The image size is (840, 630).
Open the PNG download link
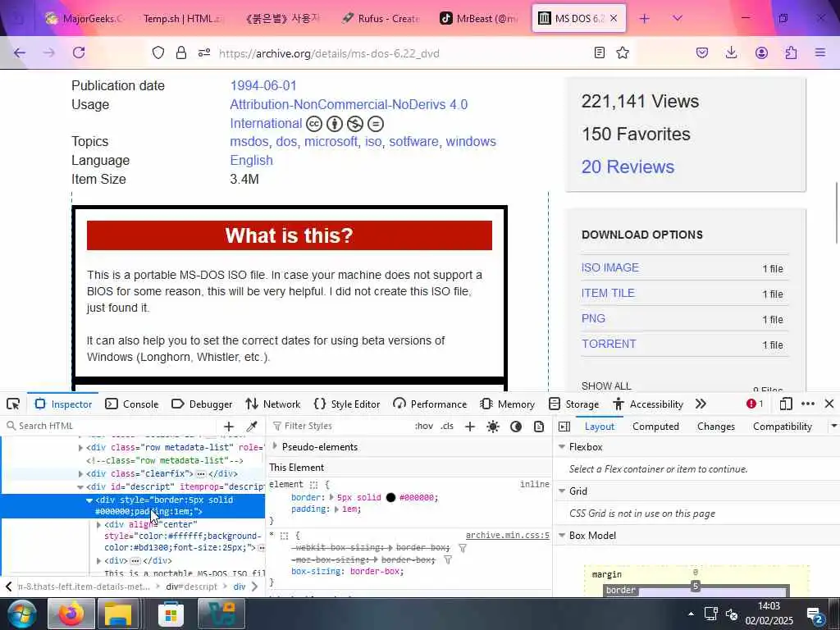click(x=593, y=318)
